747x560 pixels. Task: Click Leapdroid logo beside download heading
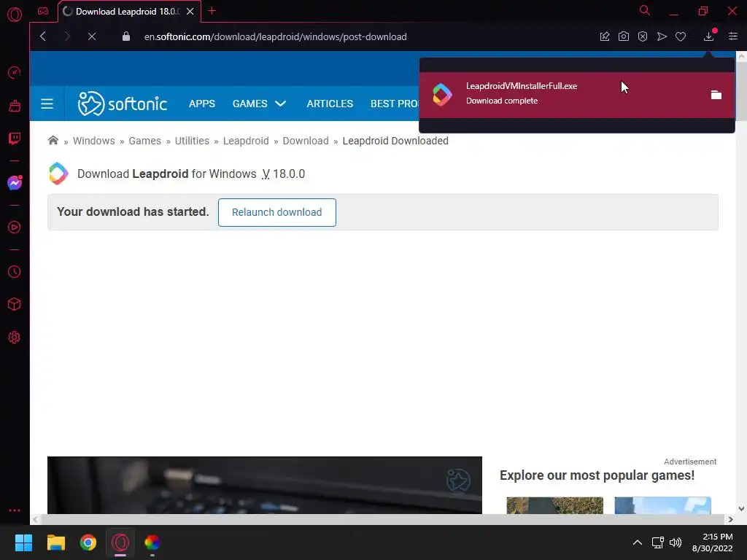click(x=58, y=174)
